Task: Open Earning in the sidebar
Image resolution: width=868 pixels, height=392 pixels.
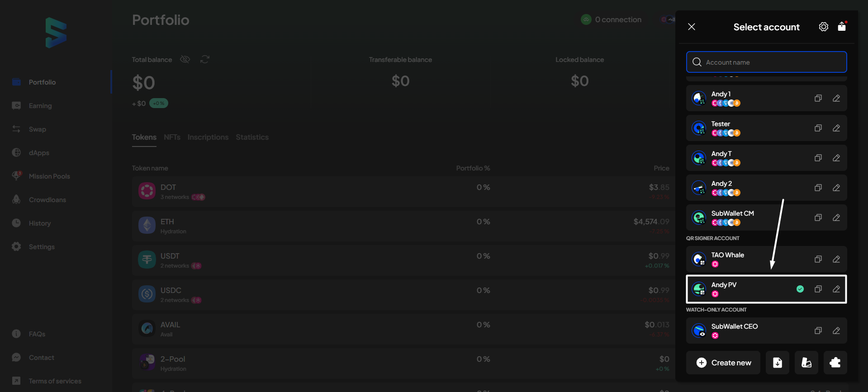Action: (40, 106)
